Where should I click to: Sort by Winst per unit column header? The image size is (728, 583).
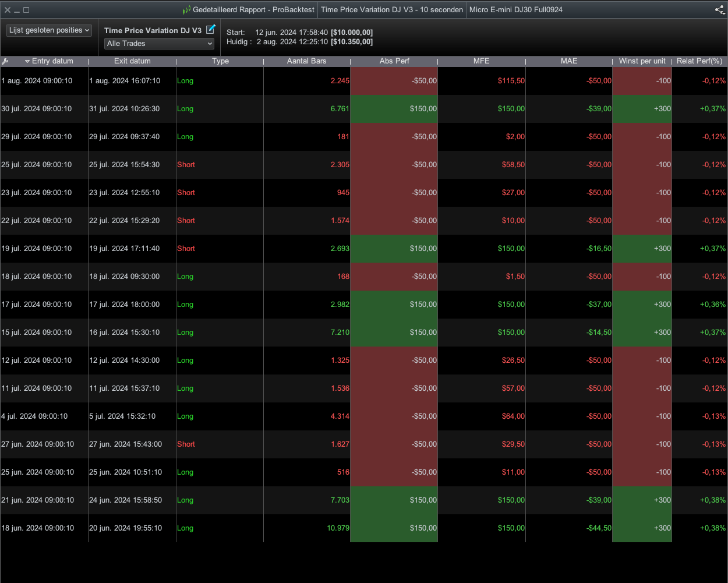tap(642, 61)
